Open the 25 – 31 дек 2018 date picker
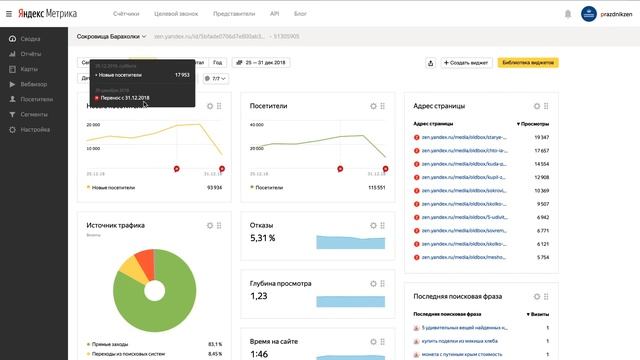Image resolution: width=640 pixels, height=360 pixels. 261,62
